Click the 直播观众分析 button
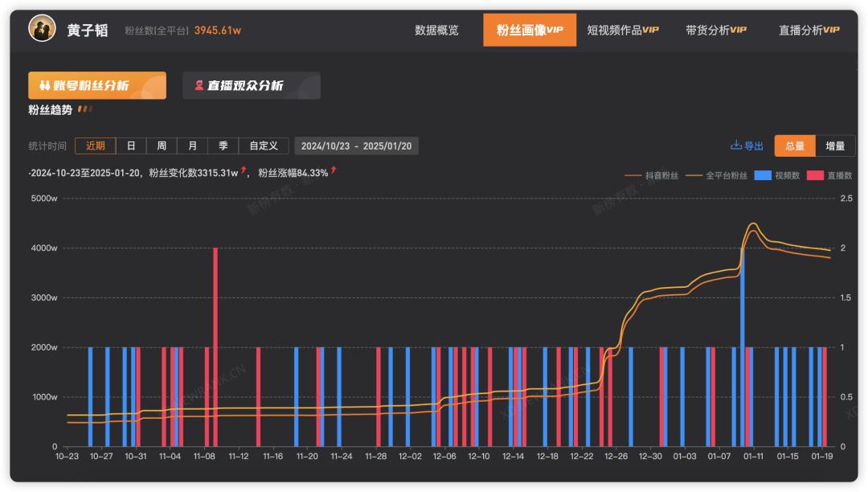868x492 pixels. coord(252,86)
